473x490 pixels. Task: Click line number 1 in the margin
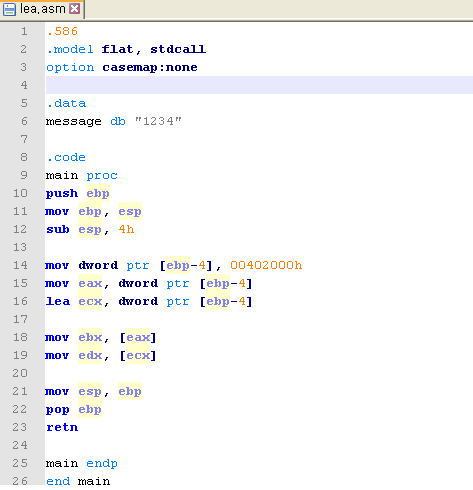24,31
